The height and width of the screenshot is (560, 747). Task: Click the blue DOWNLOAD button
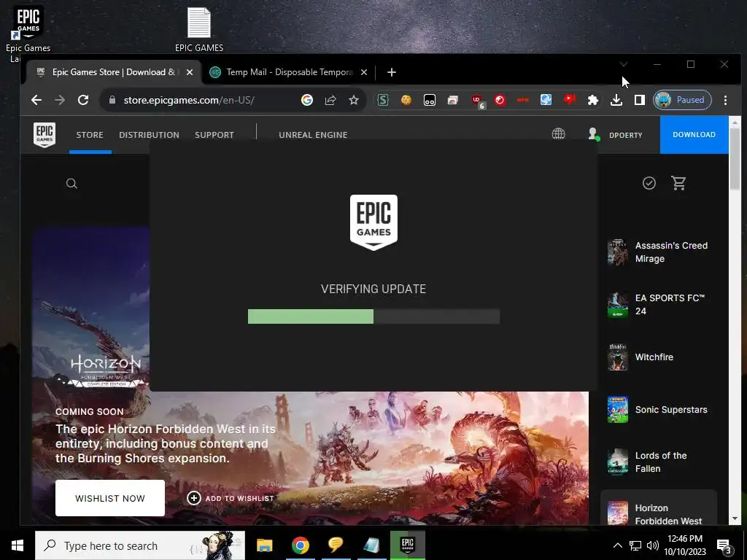[694, 135]
